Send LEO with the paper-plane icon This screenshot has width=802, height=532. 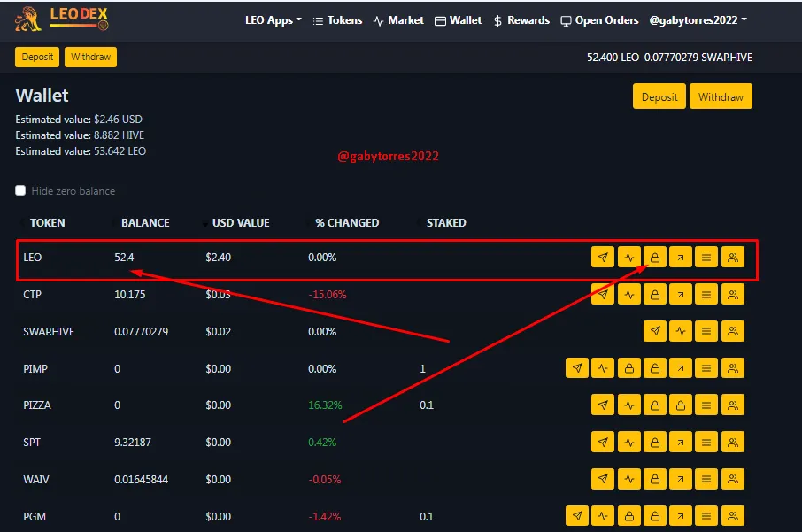point(603,257)
